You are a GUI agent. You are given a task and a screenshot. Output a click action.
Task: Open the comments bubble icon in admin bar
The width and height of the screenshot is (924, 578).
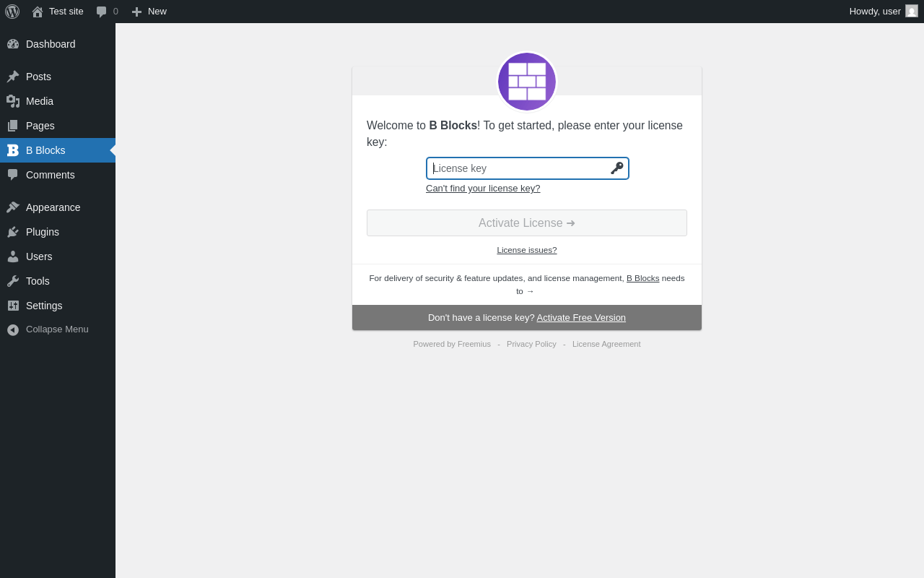click(102, 12)
